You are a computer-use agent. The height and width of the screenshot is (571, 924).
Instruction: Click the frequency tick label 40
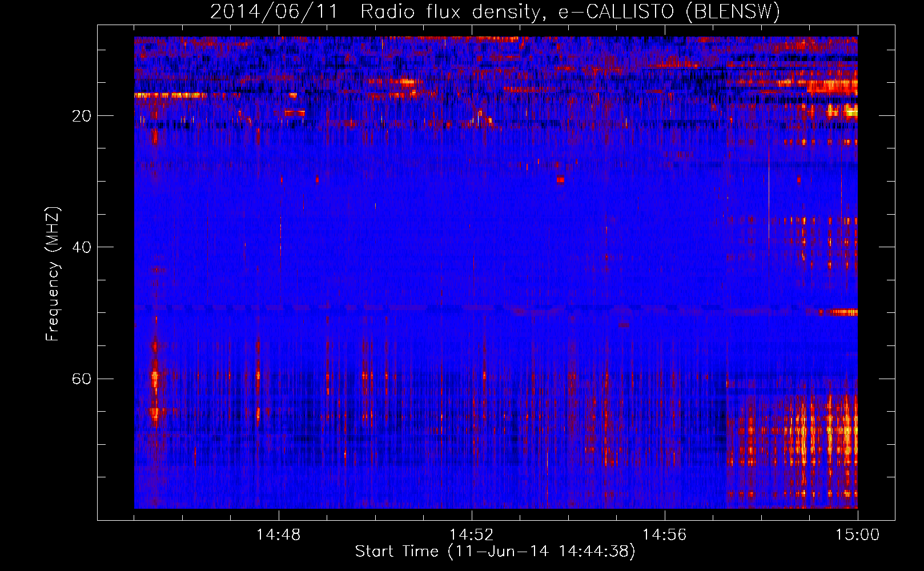pyautogui.click(x=82, y=247)
